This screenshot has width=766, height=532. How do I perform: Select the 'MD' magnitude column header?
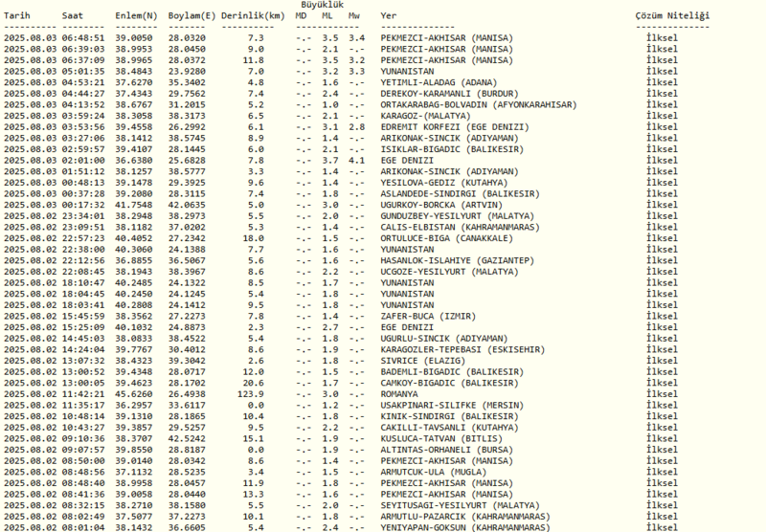[301, 15]
